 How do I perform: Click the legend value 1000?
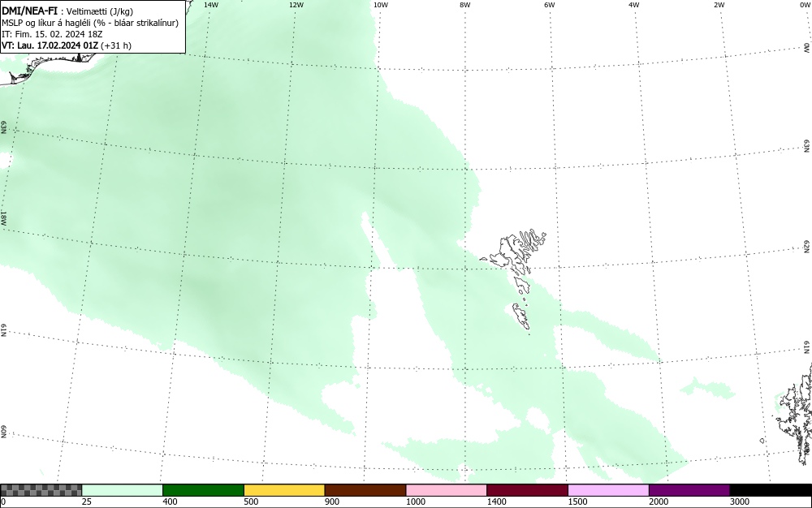[x=415, y=502]
